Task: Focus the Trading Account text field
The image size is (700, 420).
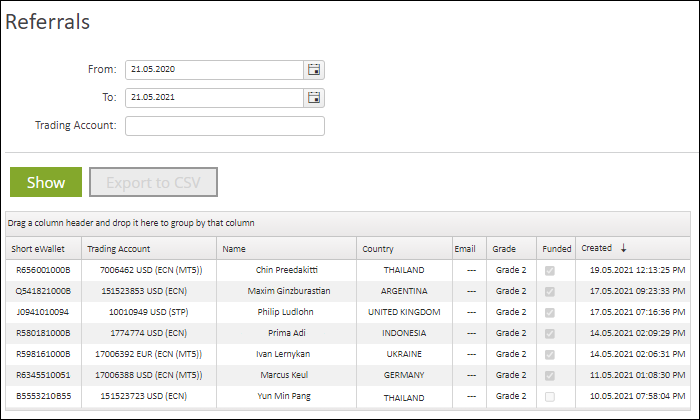Action: (x=225, y=126)
